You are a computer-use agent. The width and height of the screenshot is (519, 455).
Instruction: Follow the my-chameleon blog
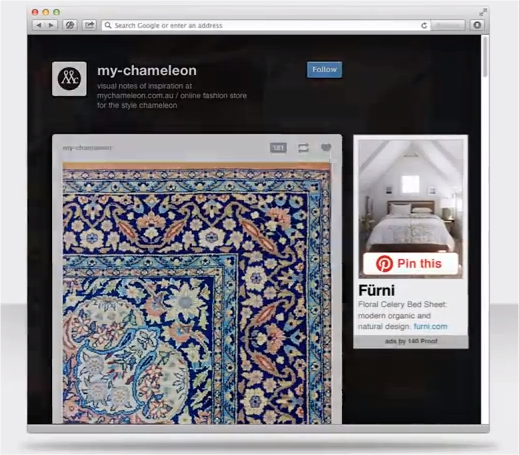(324, 70)
